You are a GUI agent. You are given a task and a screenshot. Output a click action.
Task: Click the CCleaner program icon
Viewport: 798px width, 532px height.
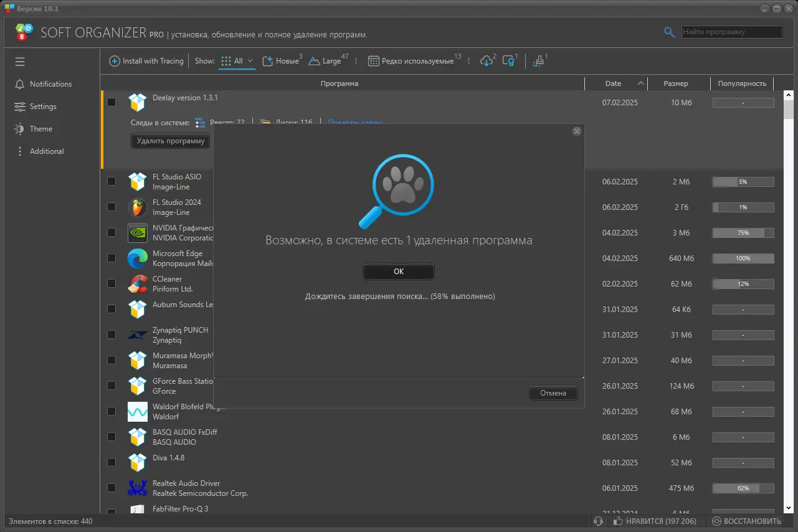(137, 283)
